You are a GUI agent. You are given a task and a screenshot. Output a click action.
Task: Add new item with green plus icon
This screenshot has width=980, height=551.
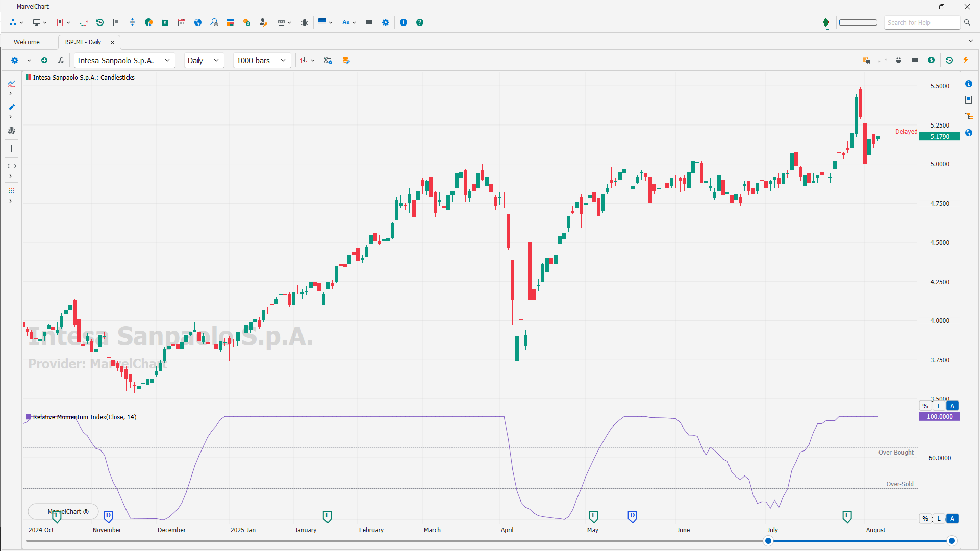click(x=44, y=60)
